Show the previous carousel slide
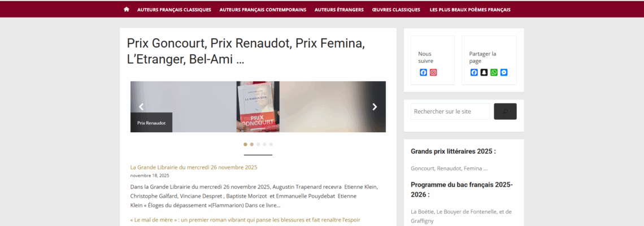The width and height of the screenshot is (644, 226). click(141, 107)
